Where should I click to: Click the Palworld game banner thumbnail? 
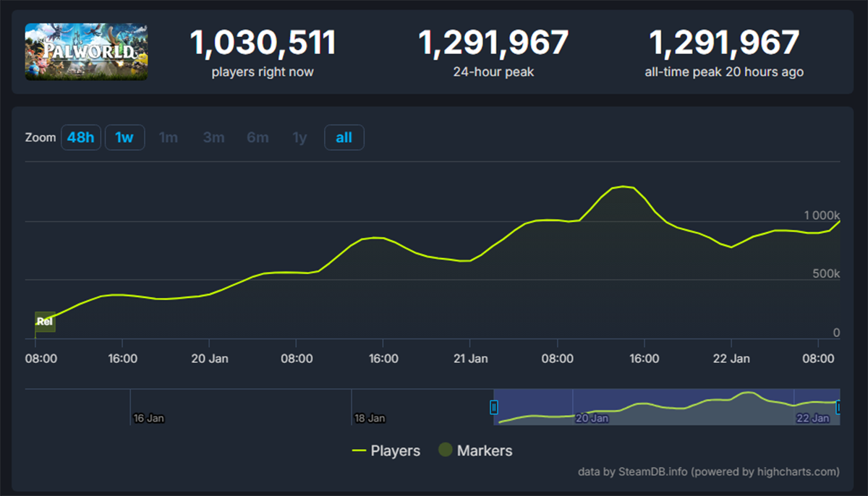pos(86,51)
